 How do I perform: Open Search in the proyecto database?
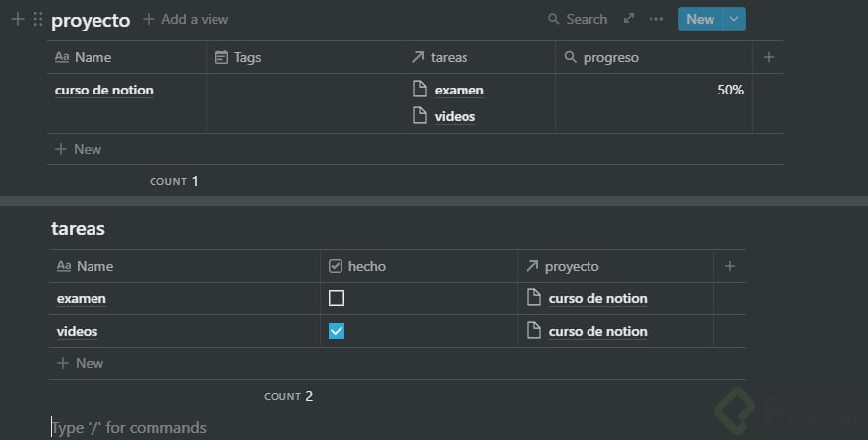[x=578, y=19]
